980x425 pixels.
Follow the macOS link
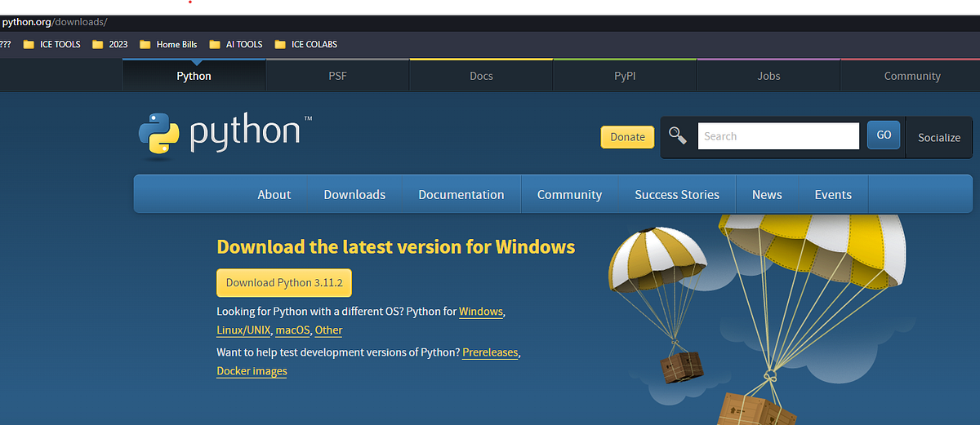pos(293,330)
